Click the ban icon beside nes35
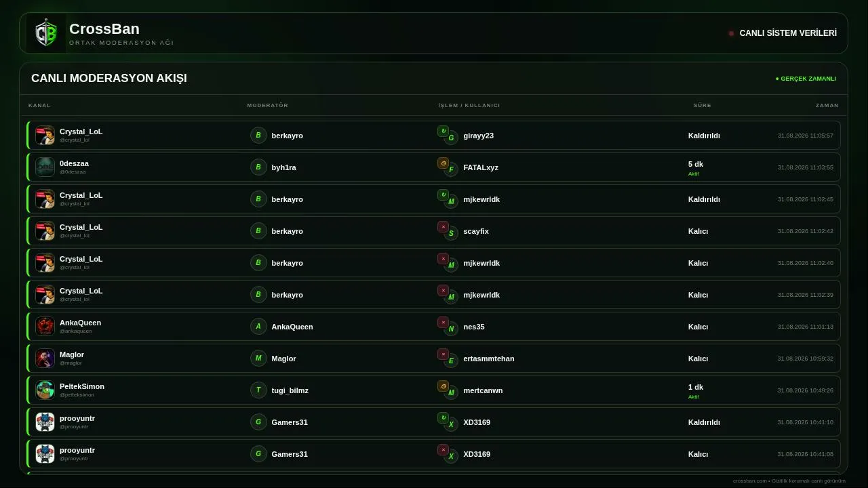The height and width of the screenshot is (488, 868). [x=443, y=322]
